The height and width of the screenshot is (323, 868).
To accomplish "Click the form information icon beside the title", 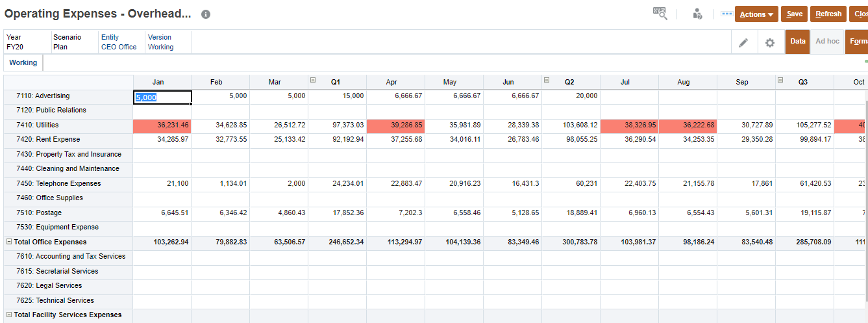I will pyautogui.click(x=206, y=14).
